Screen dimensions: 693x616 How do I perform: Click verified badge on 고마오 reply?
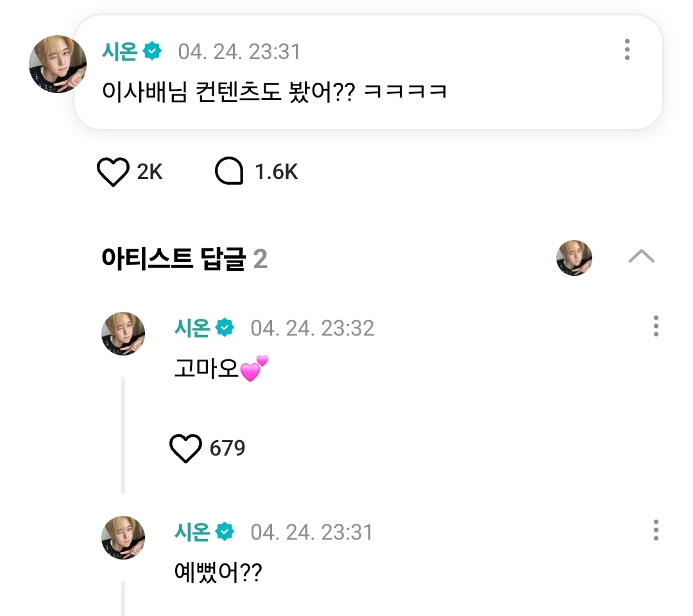[225, 328]
